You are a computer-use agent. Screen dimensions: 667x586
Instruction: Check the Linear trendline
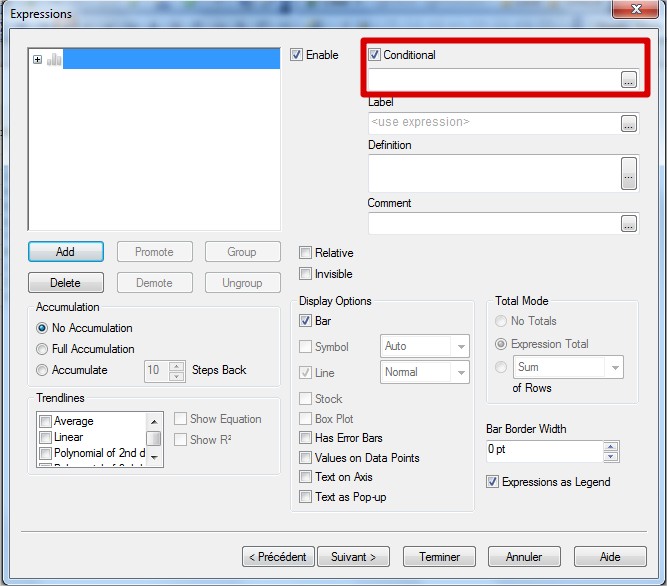click(x=45, y=437)
